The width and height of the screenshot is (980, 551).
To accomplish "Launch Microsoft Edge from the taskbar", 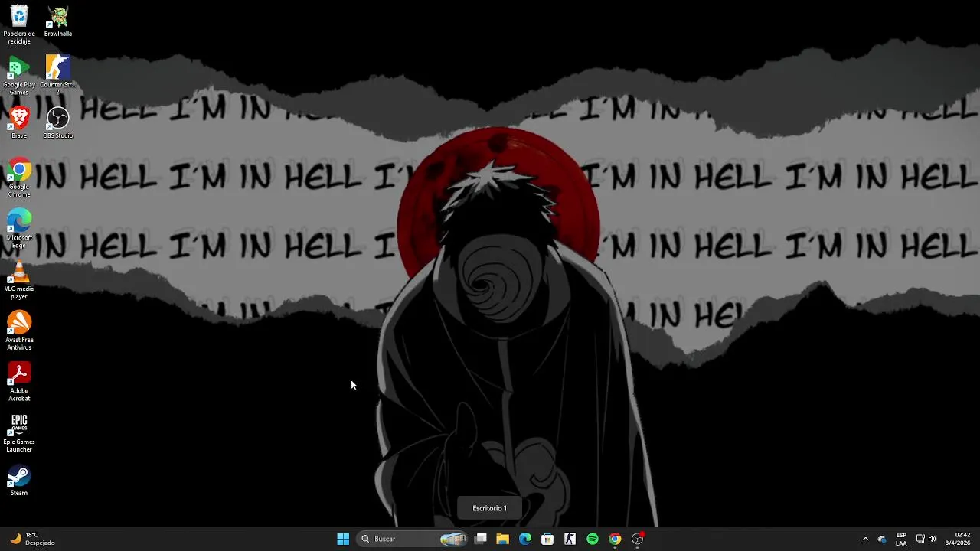I will (x=525, y=539).
